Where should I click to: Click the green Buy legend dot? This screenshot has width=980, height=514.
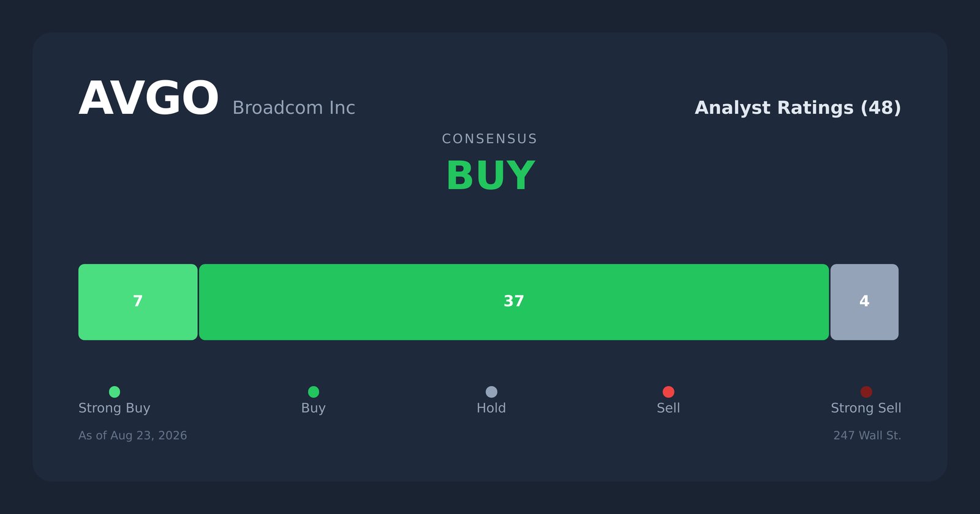click(x=314, y=392)
